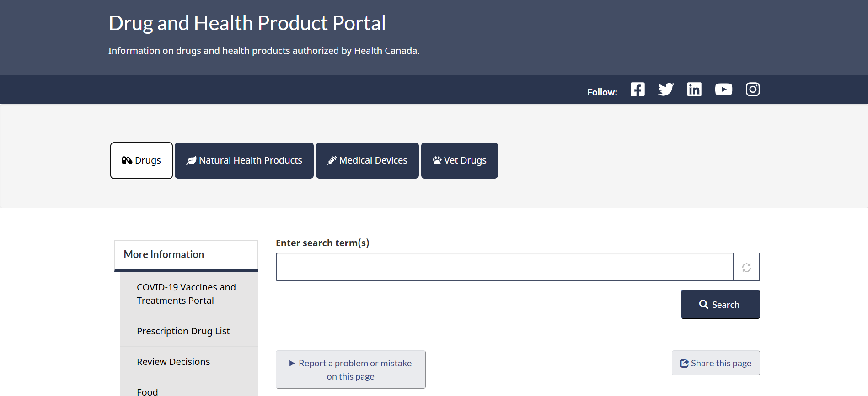Open the Review Decisions link
This screenshot has height=396, width=868.
click(173, 362)
